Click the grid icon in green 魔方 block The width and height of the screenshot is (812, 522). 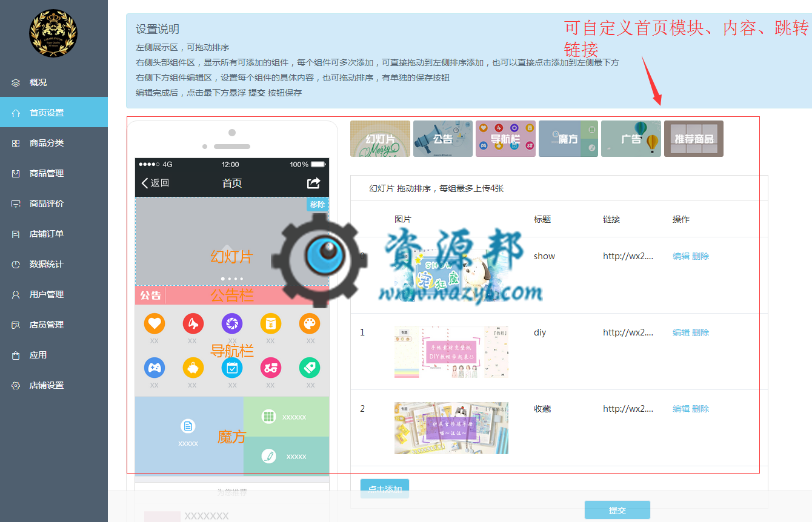[x=269, y=416]
